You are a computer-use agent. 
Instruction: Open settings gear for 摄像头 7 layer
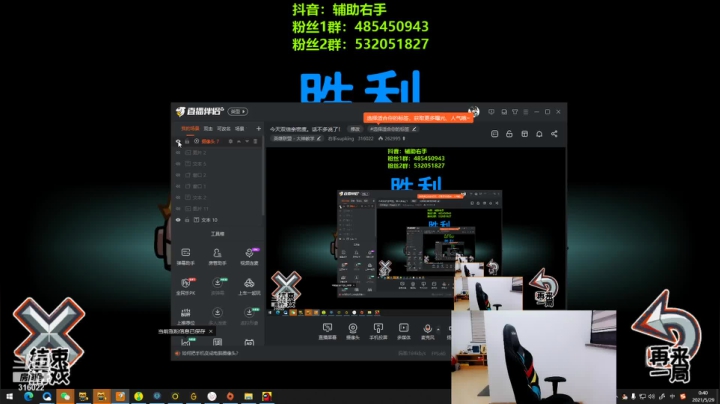click(x=231, y=141)
